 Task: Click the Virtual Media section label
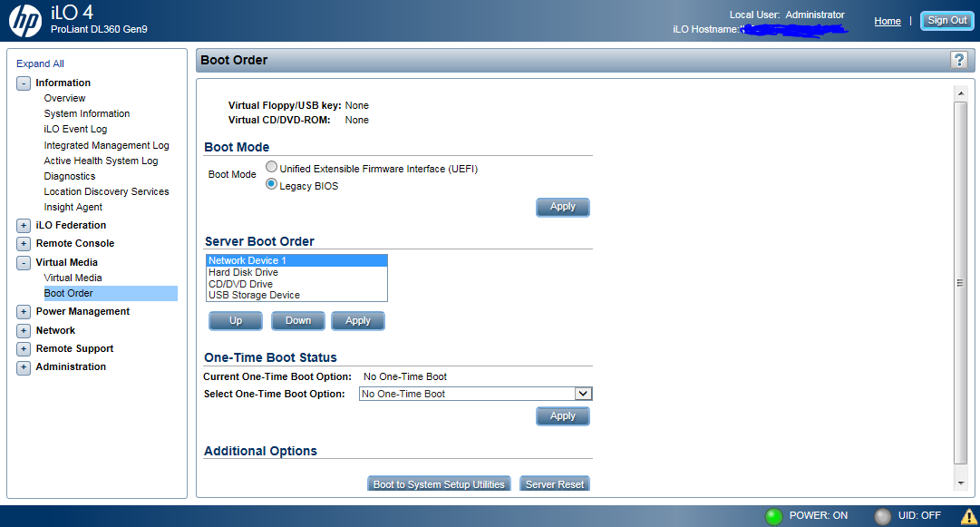pos(67,262)
